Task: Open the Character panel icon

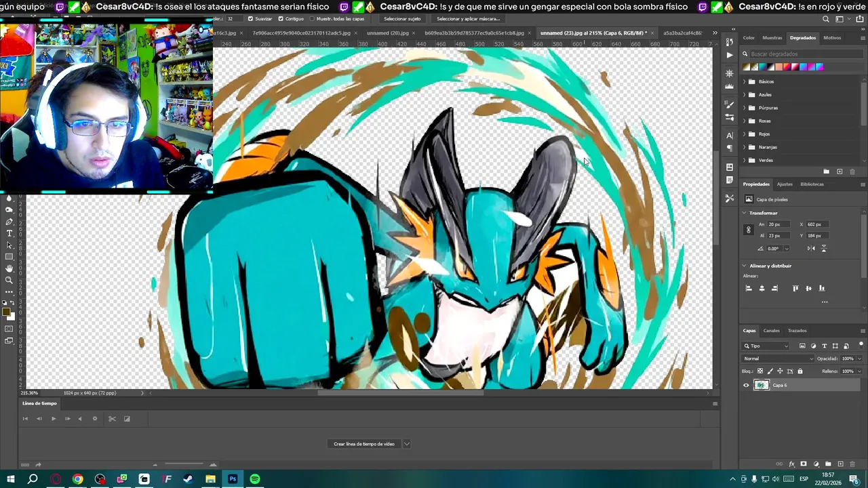Action: click(729, 135)
